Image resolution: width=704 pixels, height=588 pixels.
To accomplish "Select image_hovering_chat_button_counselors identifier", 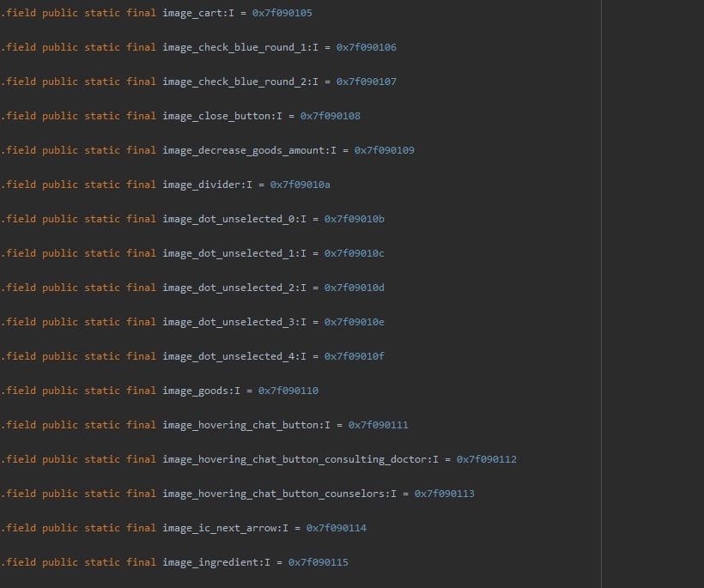I will (273, 494).
